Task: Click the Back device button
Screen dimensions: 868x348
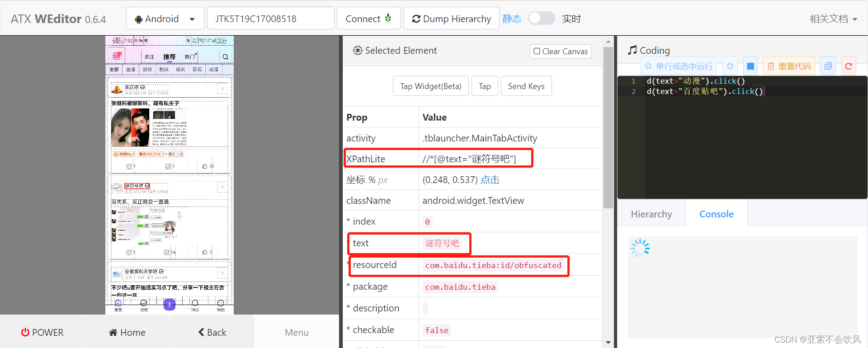Action: 212,333
